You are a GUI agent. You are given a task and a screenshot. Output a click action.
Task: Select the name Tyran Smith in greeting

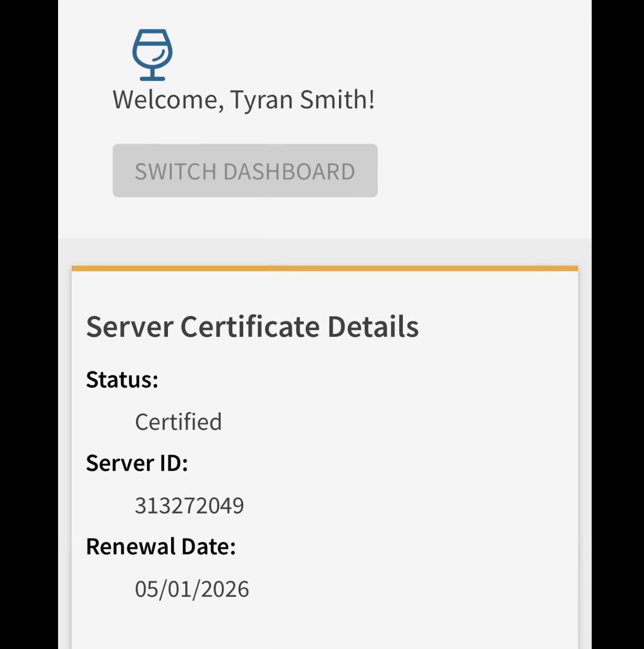pyautogui.click(x=301, y=100)
